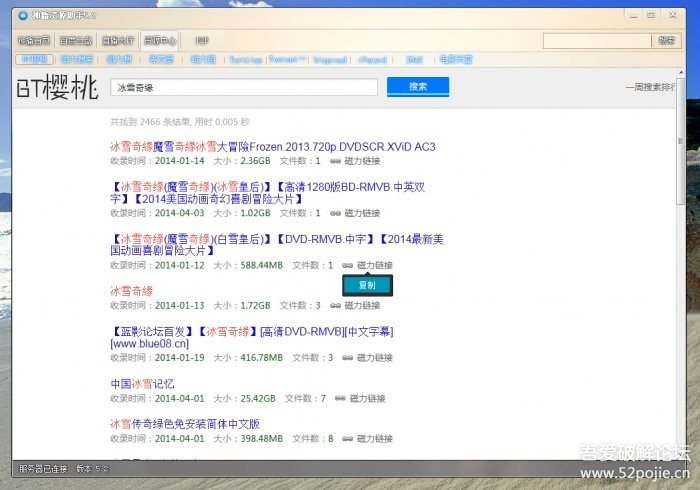700x490 pixels.
Task: Close the application window
Action: tap(672, 15)
